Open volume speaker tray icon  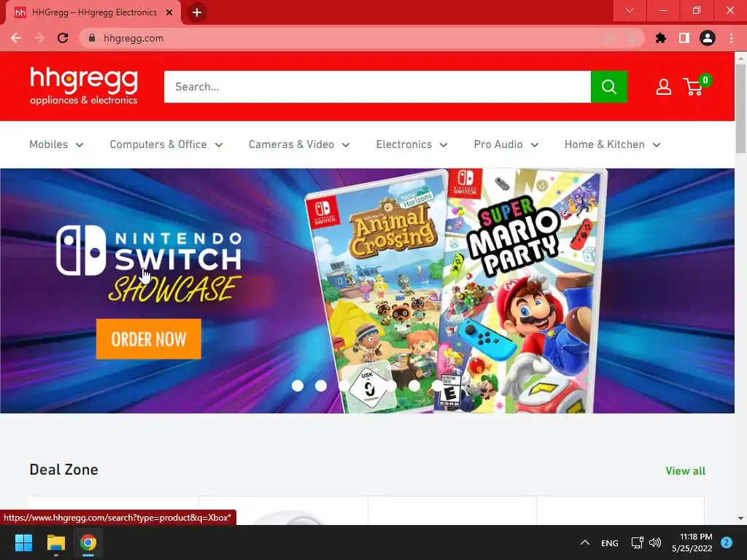[x=656, y=542]
